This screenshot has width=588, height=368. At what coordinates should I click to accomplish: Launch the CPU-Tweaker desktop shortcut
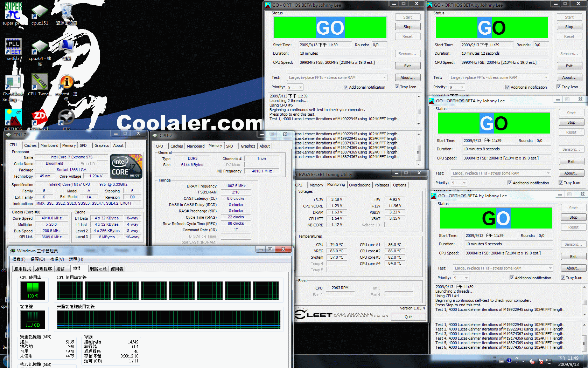pos(40,84)
